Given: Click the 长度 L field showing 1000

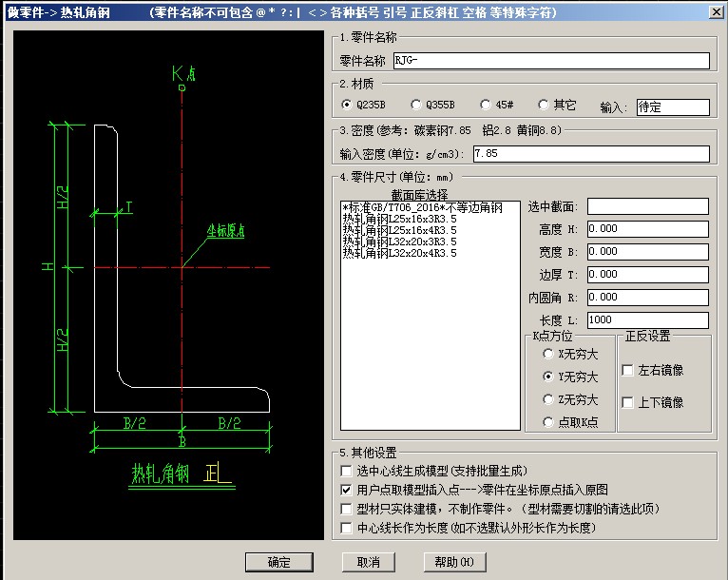Looking at the screenshot, I should 647,320.
